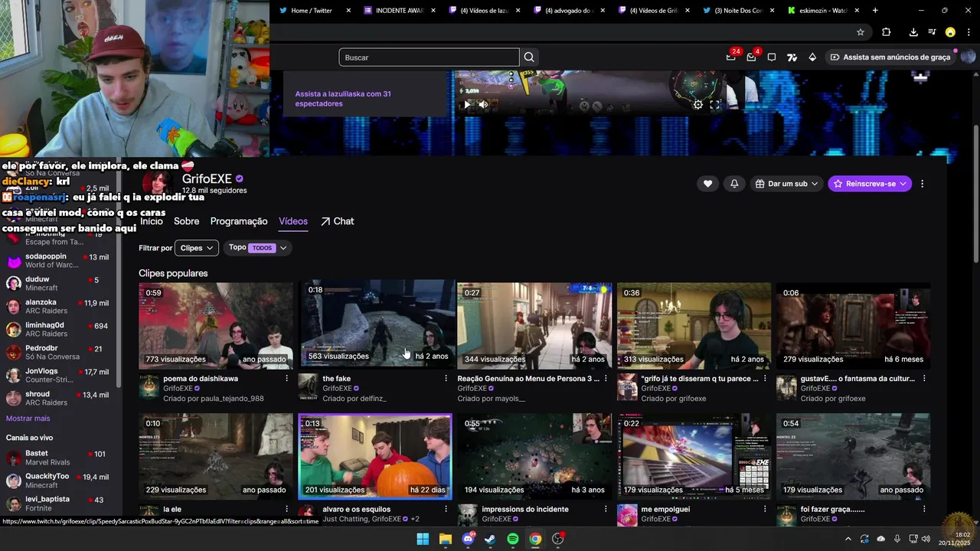
Task: Switch to 'eskimozin' Kick browser tab
Action: (x=823, y=11)
